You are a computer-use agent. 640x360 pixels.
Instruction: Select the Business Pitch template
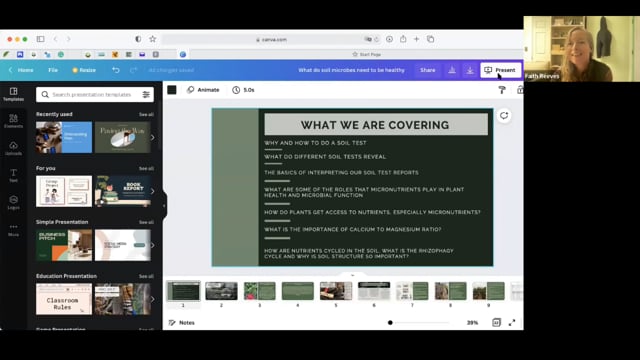(64, 245)
